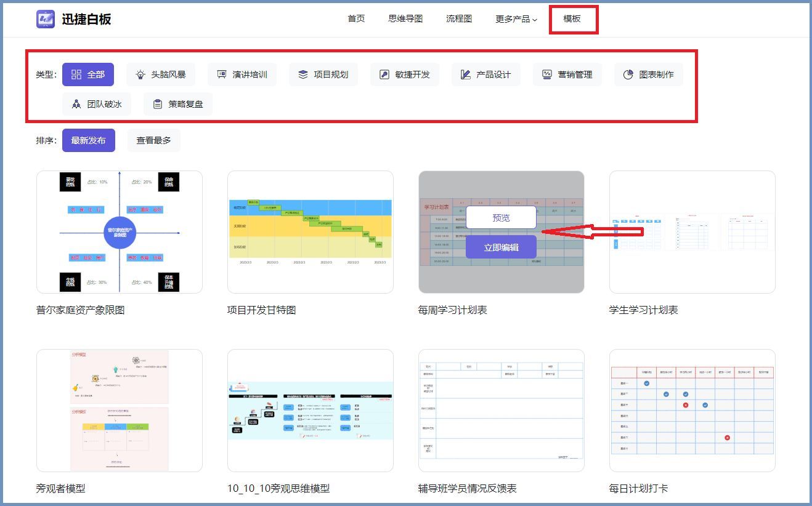Enable 最新发布 sort order

(x=88, y=140)
